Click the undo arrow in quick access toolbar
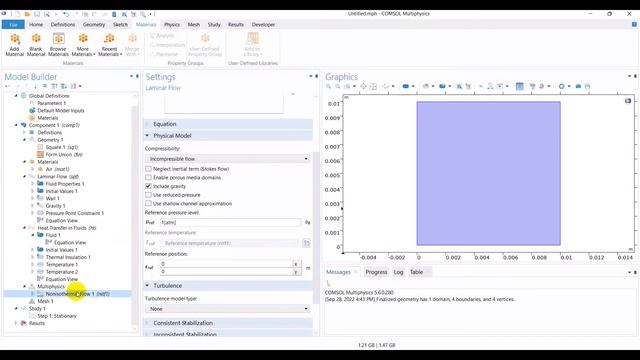 66,14
